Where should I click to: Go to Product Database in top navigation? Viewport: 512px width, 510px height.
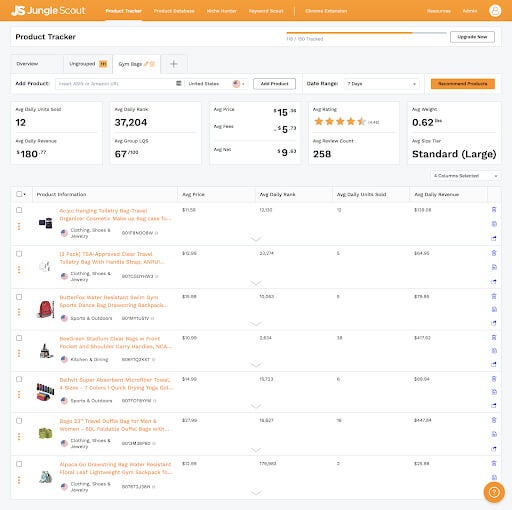pos(174,11)
